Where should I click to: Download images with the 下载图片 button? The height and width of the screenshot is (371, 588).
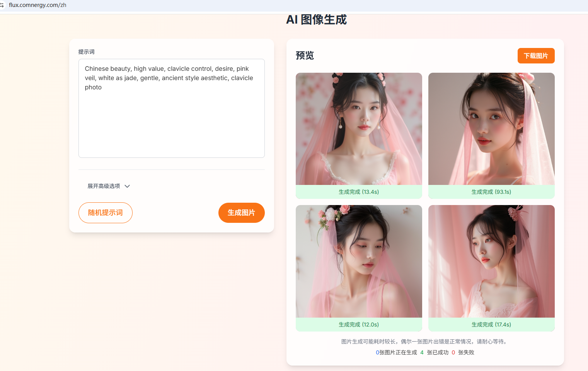coord(536,56)
